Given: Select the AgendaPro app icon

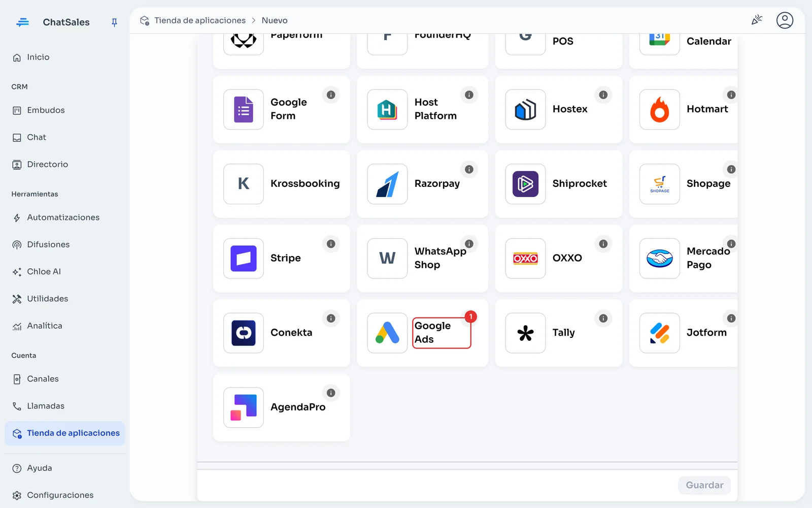Looking at the screenshot, I should tap(244, 407).
